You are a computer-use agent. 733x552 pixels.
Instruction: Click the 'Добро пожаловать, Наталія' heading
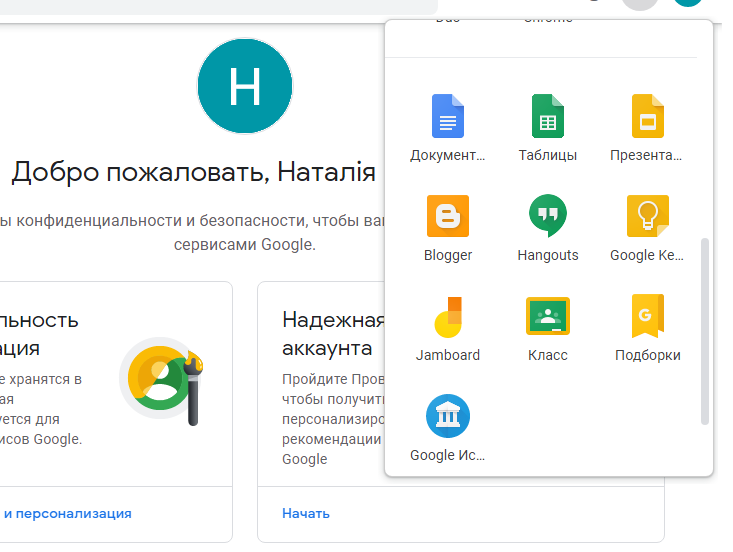point(194,172)
